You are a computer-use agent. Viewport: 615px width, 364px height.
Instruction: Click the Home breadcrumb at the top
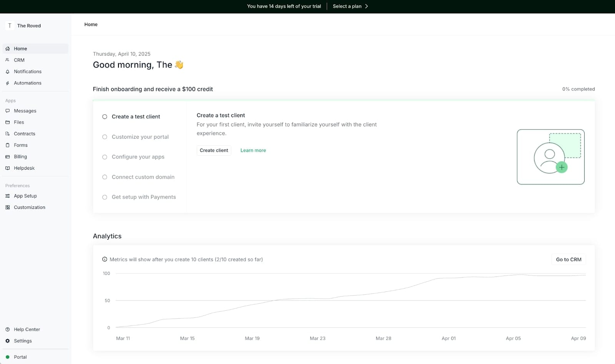91,24
